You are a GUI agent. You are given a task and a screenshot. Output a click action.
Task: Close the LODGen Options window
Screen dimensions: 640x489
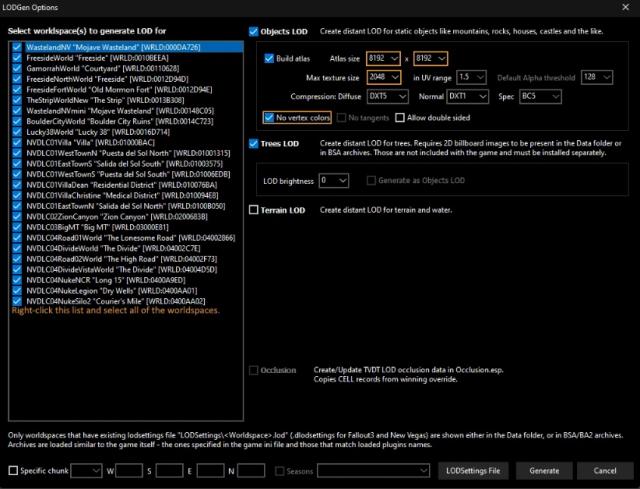pos(625,7)
